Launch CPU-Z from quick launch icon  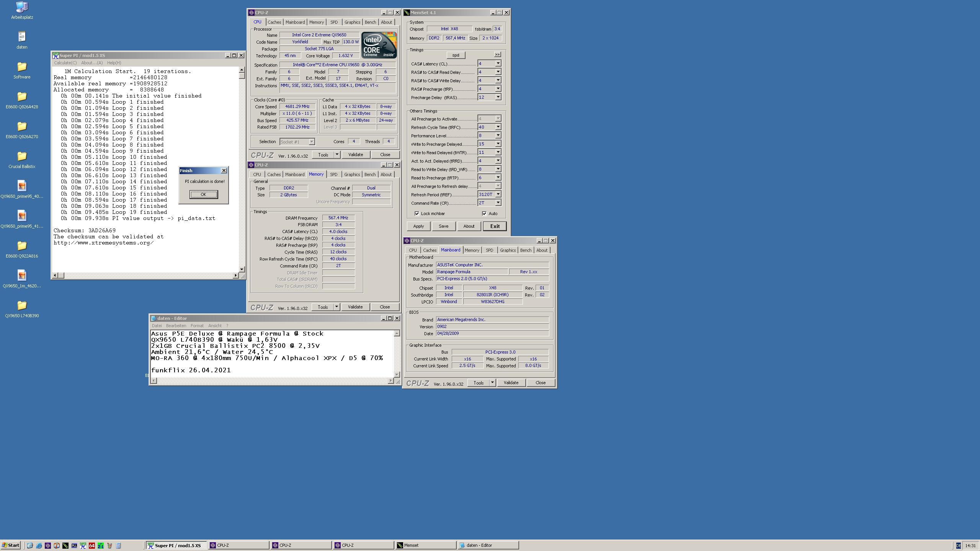(x=47, y=546)
